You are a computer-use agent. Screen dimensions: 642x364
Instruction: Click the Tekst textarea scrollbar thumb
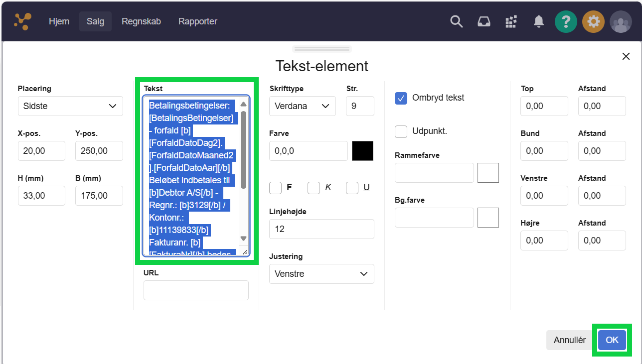tap(243, 150)
